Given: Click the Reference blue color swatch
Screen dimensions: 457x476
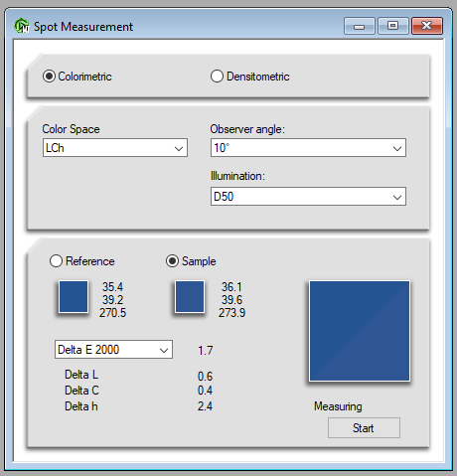Looking at the screenshot, I should click(74, 297).
